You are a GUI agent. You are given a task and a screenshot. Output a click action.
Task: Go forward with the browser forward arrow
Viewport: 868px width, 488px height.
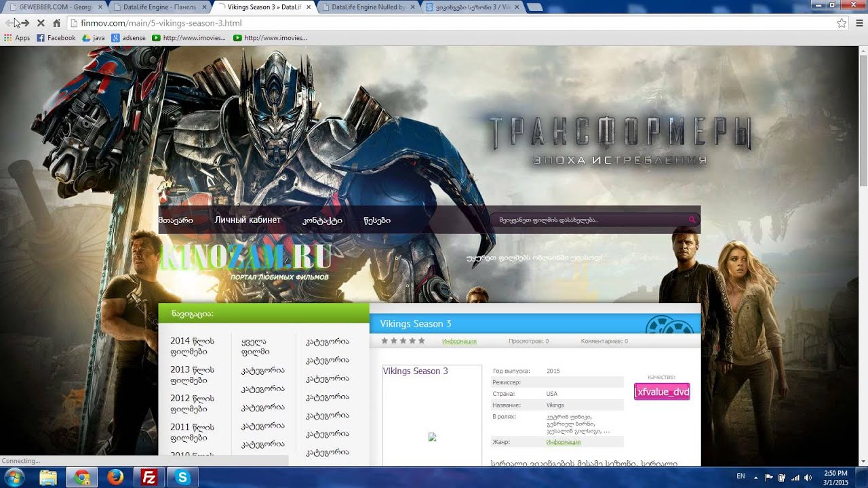pos(24,23)
